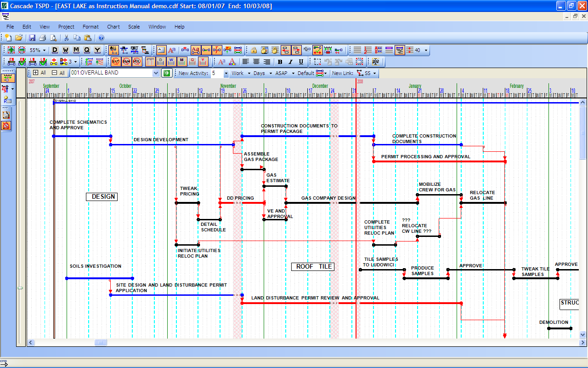Click the HOL holiday calendar icon

pyautogui.click(x=136, y=62)
